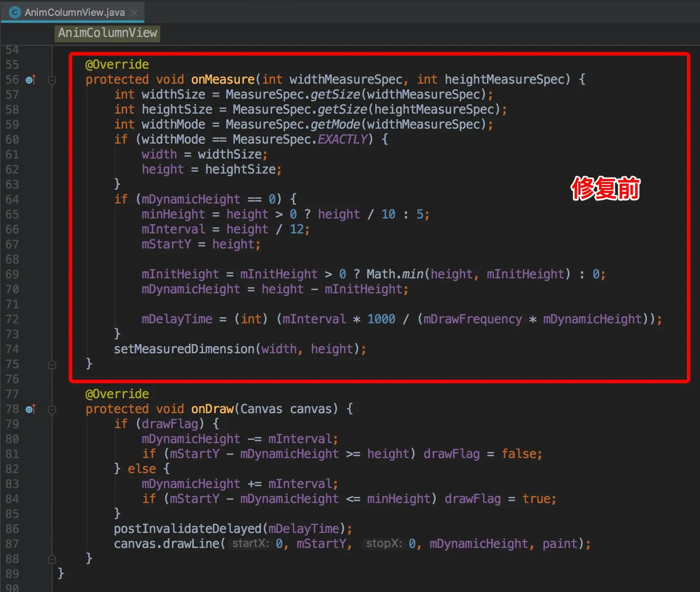Click the onMeasure method name

click(223, 80)
